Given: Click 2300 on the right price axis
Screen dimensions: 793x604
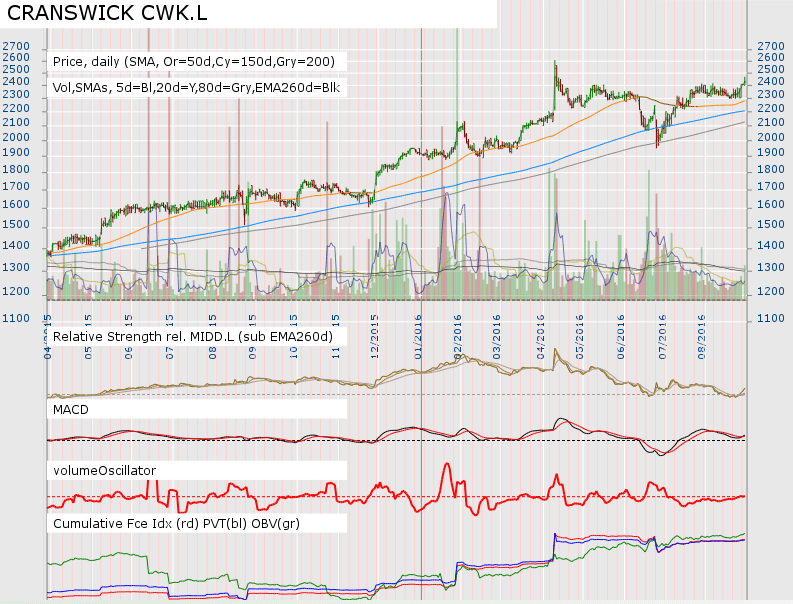Looking at the screenshot, I should click(771, 95).
